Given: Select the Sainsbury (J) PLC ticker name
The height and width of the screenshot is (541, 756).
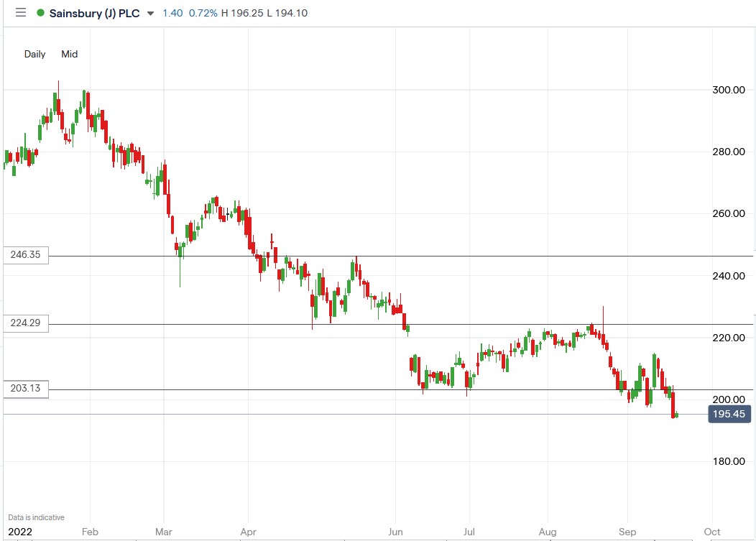Looking at the screenshot, I should 93,13.
